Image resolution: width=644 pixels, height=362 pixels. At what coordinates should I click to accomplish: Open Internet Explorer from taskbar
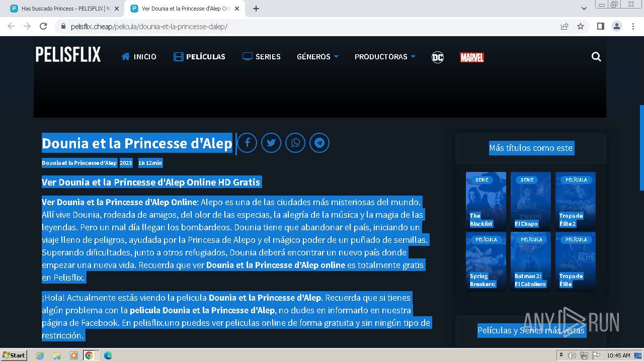[x=40, y=355]
